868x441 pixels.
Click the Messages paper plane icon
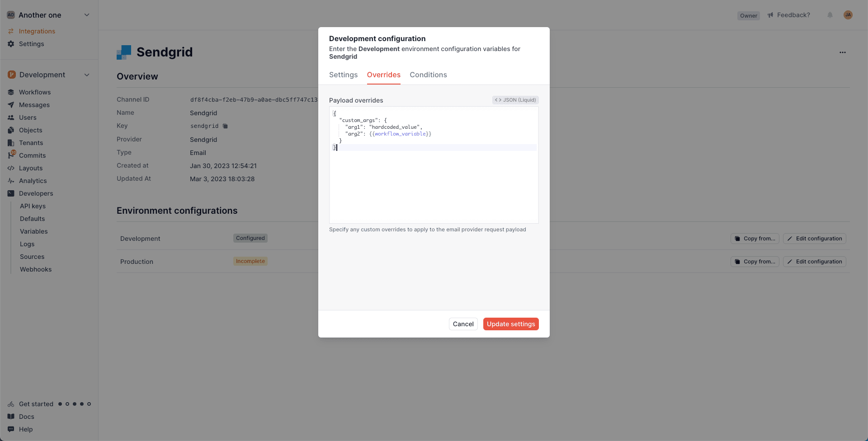[x=11, y=105]
